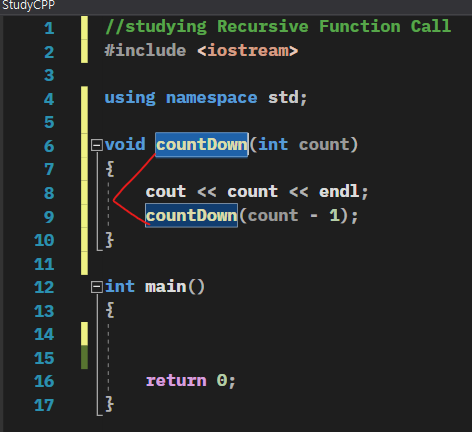The image size is (472, 432).
Task: Click line number 4 in the gutter
Action: point(49,99)
